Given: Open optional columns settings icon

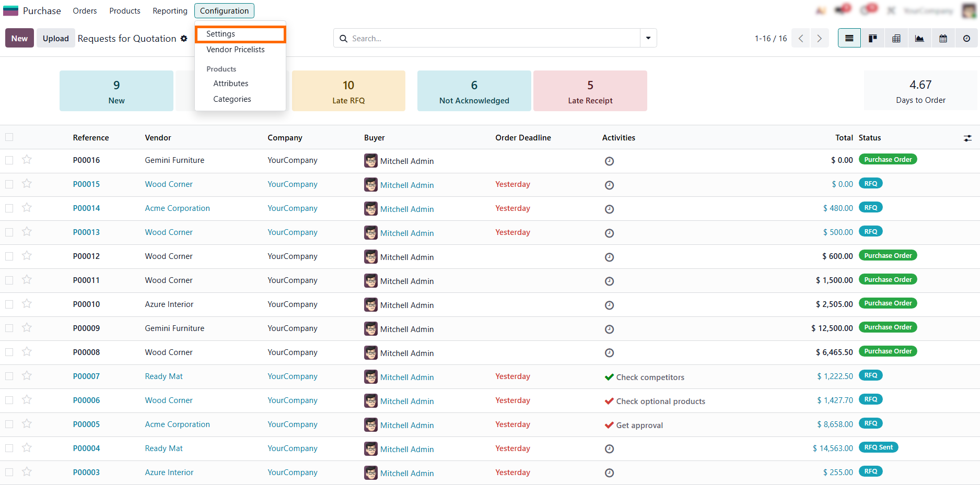Looking at the screenshot, I should (x=967, y=138).
